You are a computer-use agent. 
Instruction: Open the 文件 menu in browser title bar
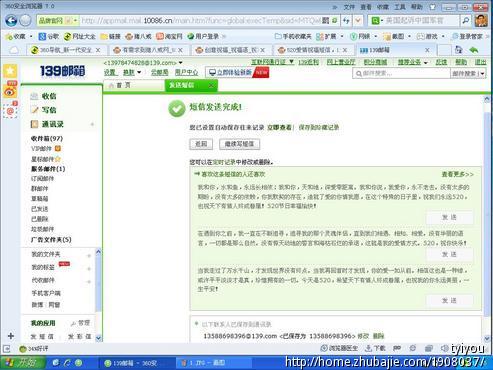click(x=349, y=7)
